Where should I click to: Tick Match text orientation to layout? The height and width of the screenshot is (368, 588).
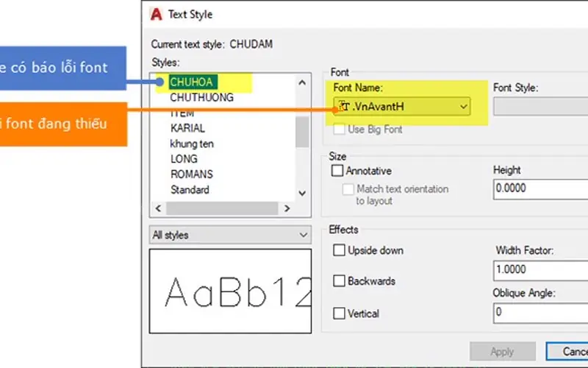[348, 189]
